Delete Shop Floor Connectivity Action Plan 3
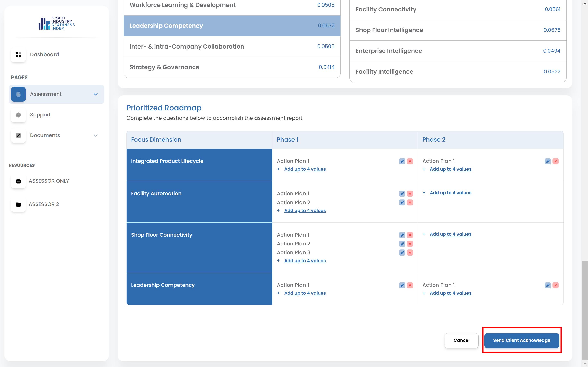Screen dimensions: 588x367 (x=410, y=253)
